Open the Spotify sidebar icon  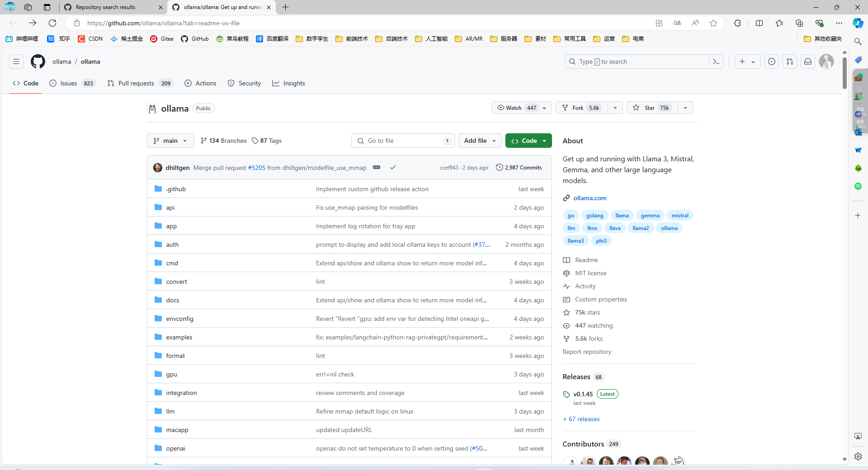pos(858,186)
